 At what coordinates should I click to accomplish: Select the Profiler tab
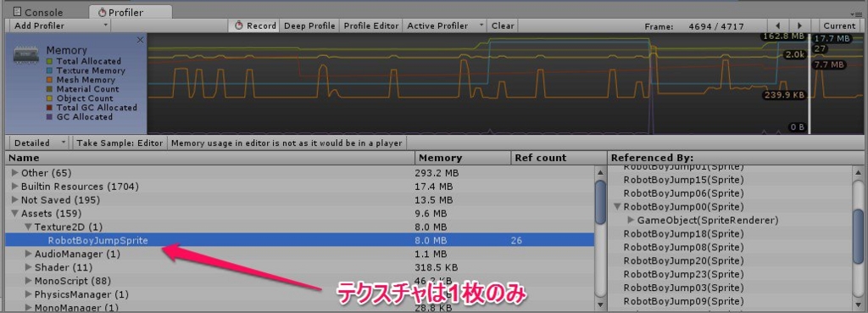pyautogui.click(x=130, y=12)
